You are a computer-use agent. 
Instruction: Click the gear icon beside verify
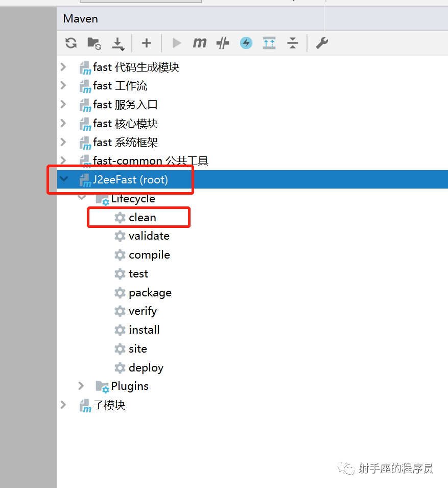(x=120, y=311)
